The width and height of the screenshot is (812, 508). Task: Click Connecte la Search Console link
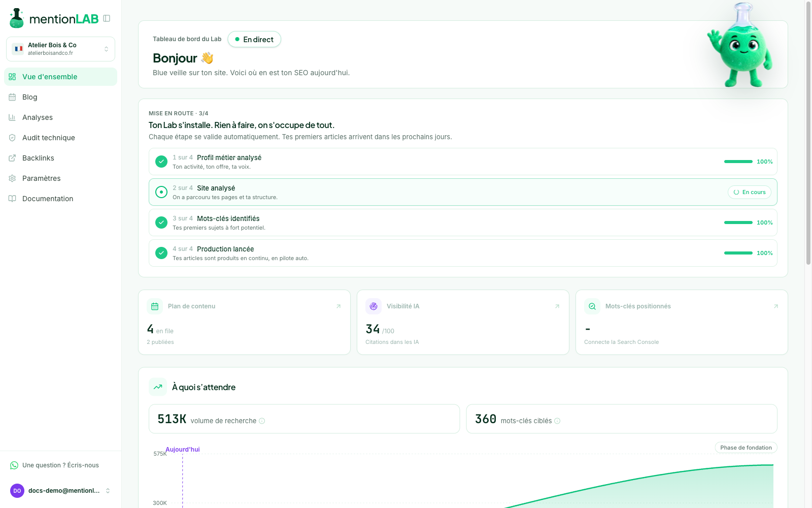pos(621,342)
